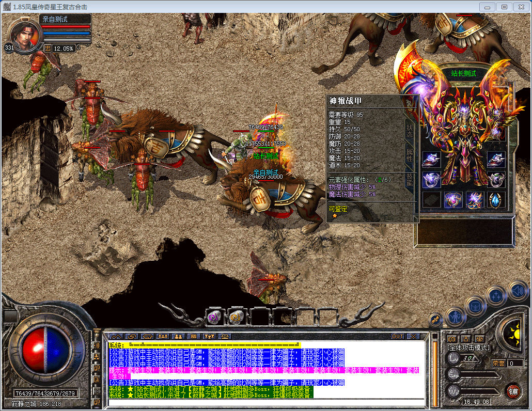This screenshot has height=411, width=532.
Task: Click the [全体攻击模式] attack mode label
Action: 468,347
